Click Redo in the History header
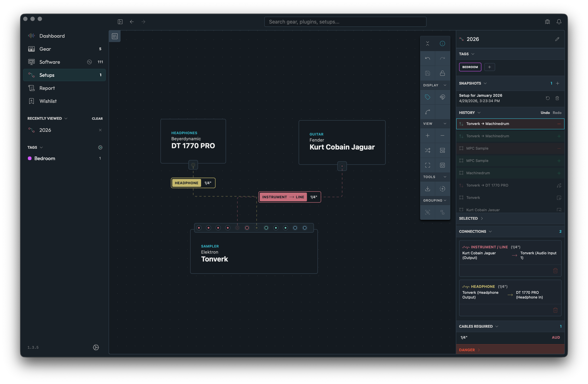Image resolution: width=588 pixels, height=384 pixels. coord(557,113)
